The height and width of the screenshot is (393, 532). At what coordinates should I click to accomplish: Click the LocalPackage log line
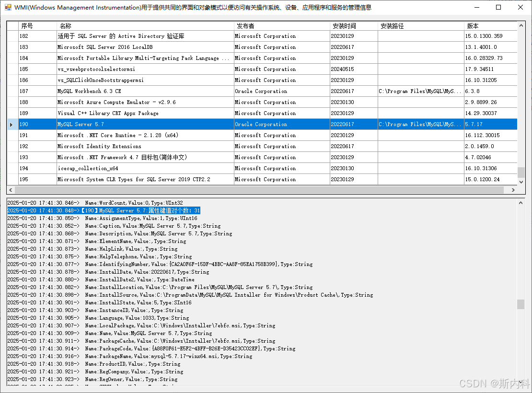click(141, 326)
